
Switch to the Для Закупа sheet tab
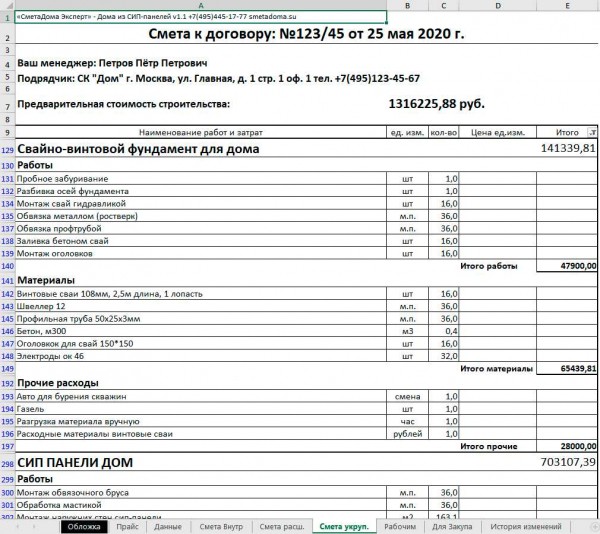tap(452, 527)
